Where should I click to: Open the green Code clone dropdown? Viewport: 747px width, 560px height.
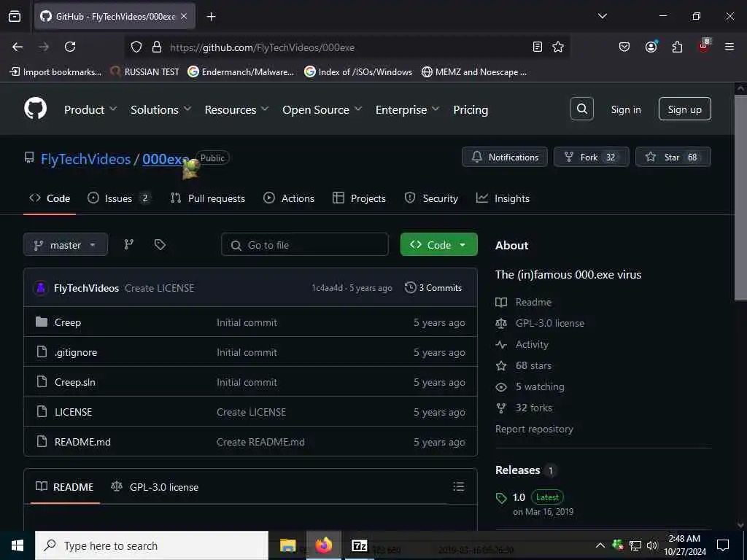[x=438, y=244]
